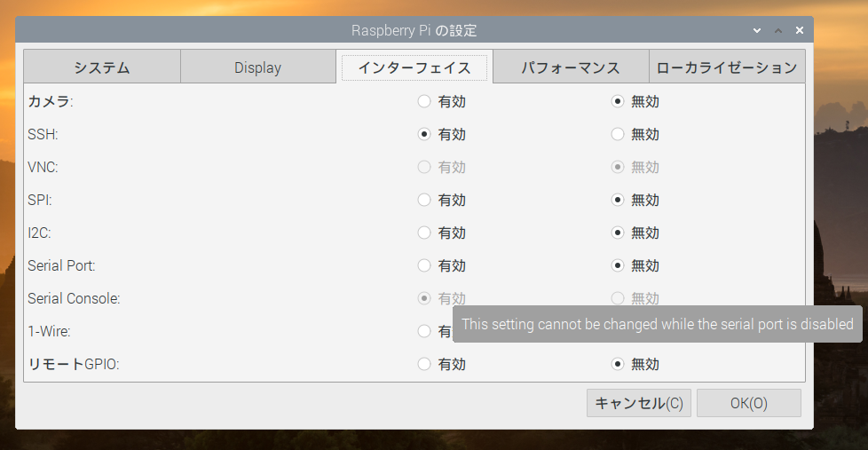Open the ローカライゼーション tab
The image size is (868, 450).
(x=726, y=67)
